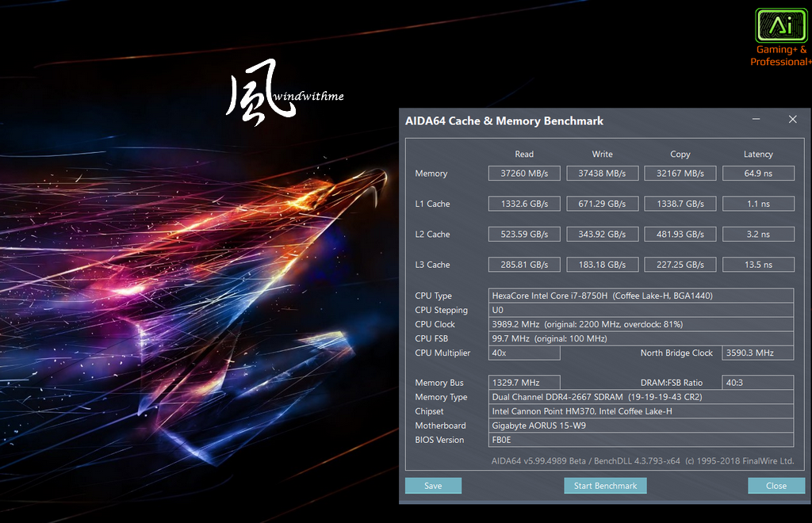
Task: Click the Write column header
Action: pyautogui.click(x=602, y=155)
